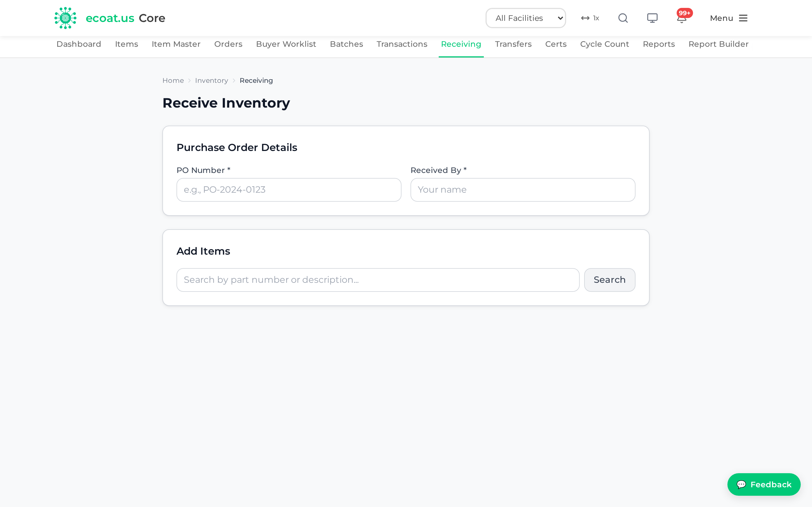Follow the Inventory breadcrumb link

tap(211, 81)
